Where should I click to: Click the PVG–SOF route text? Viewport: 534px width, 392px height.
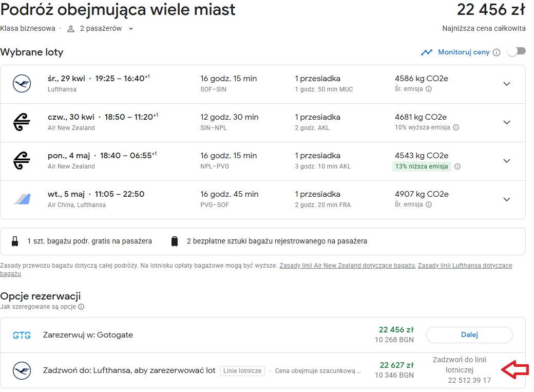pos(214,205)
